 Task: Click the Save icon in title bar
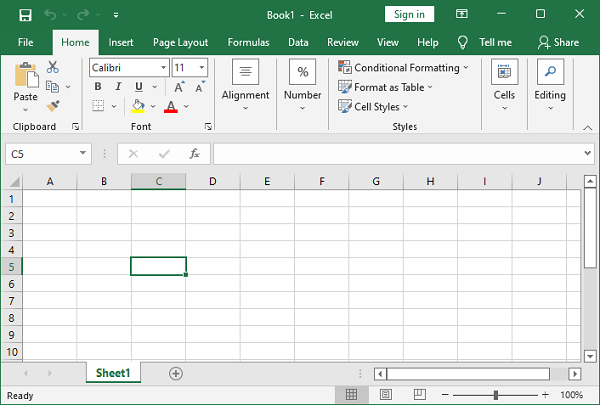[25, 15]
